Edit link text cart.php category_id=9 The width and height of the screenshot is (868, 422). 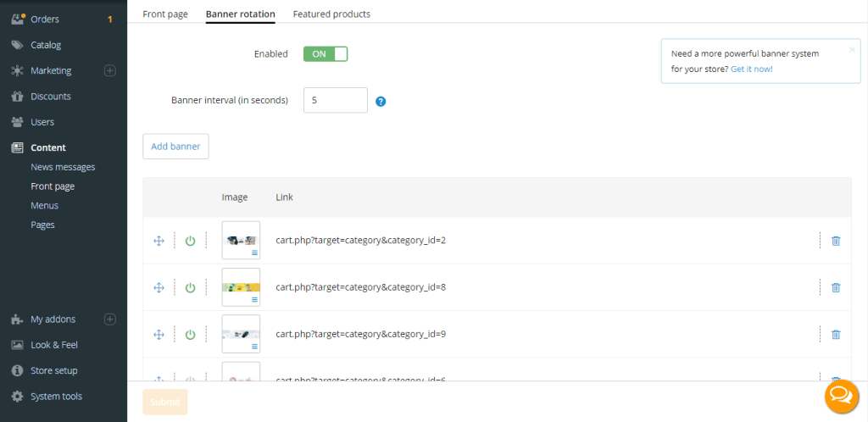(x=361, y=335)
